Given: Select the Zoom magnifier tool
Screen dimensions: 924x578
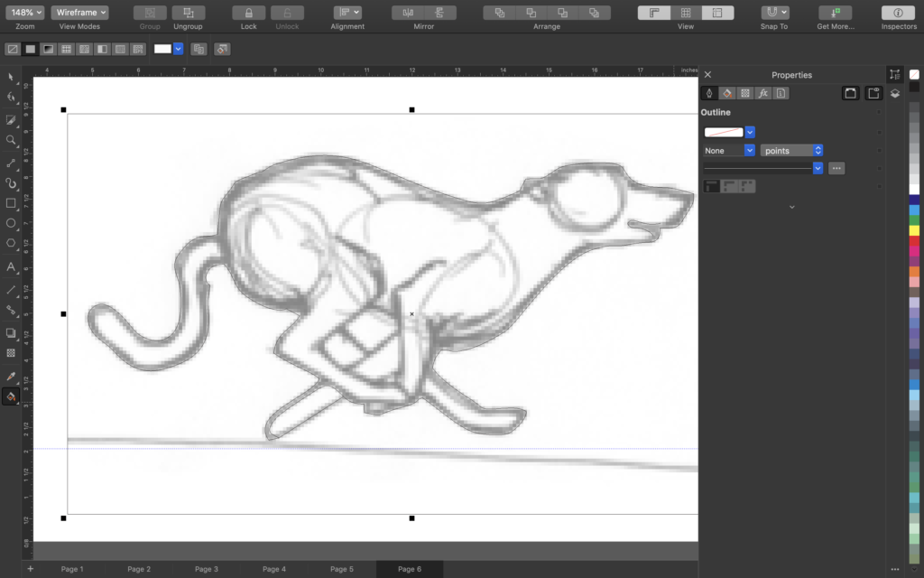Looking at the screenshot, I should point(11,140).
